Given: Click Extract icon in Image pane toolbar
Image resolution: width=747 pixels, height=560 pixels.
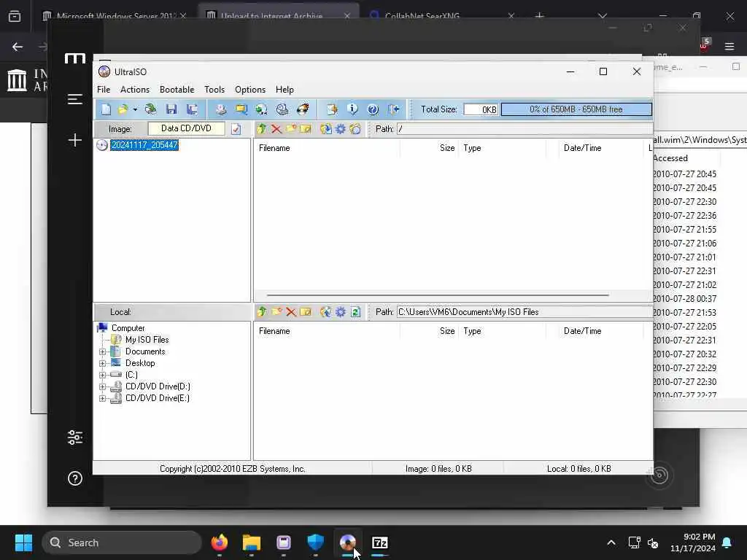Looking at the screenshot, I should click(326, 129).
